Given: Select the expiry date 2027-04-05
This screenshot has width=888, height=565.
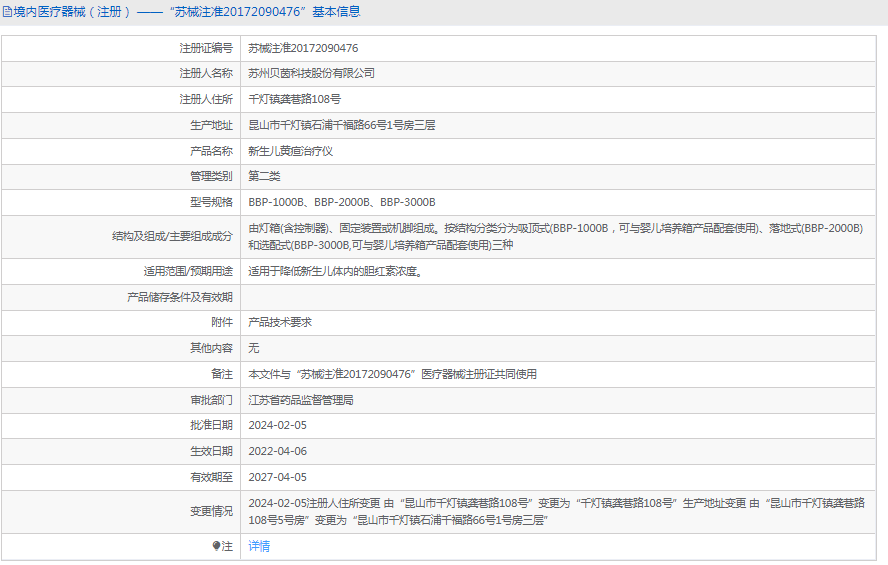Looking at the screenshot, I should point(278,478).
